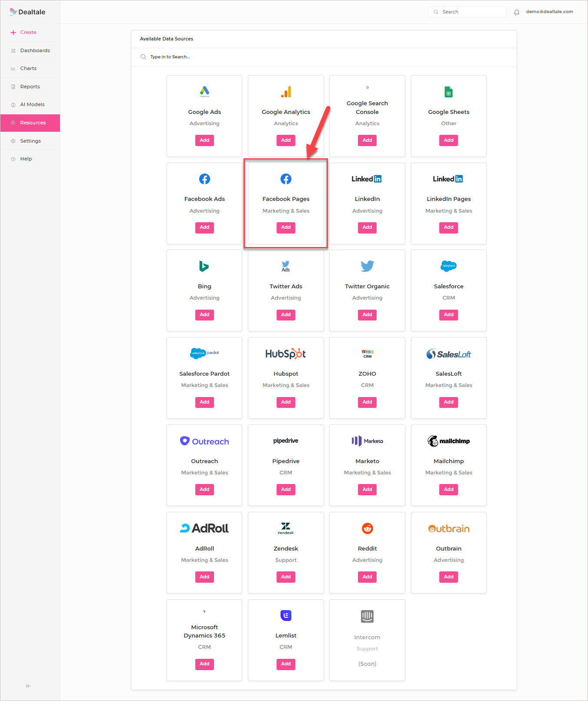Click the Marketo logo
The height and width of the screenshot is (701, 588).
coord(367,441)
